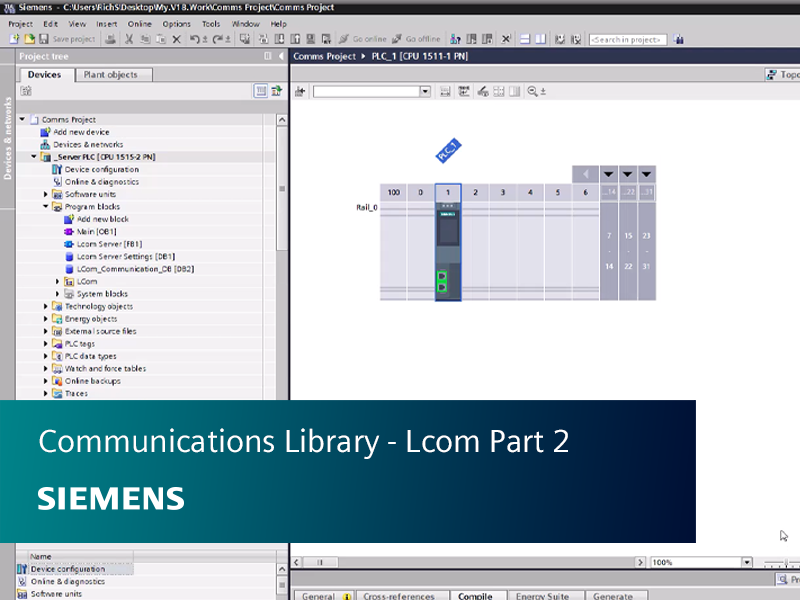This screenshot has height=600, width=800.
Task: Create a new project using the New project icon
Action: pyautogui.click(x=15, y=39)
